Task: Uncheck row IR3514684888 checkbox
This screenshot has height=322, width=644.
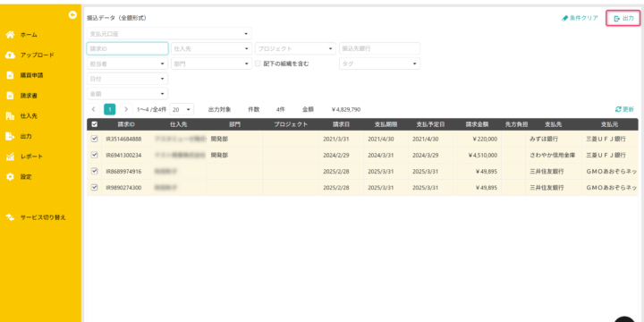Action: (x=95, y=139)
